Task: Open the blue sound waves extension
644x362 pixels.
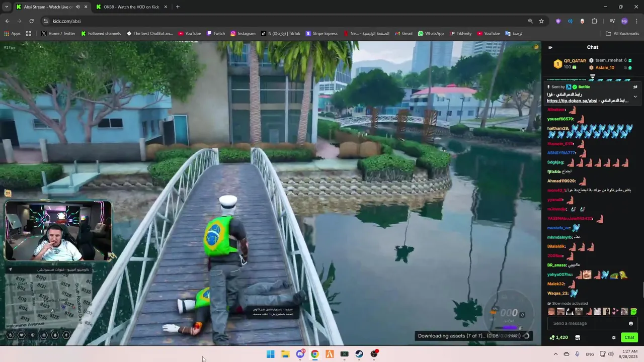Action: [570, 21]
